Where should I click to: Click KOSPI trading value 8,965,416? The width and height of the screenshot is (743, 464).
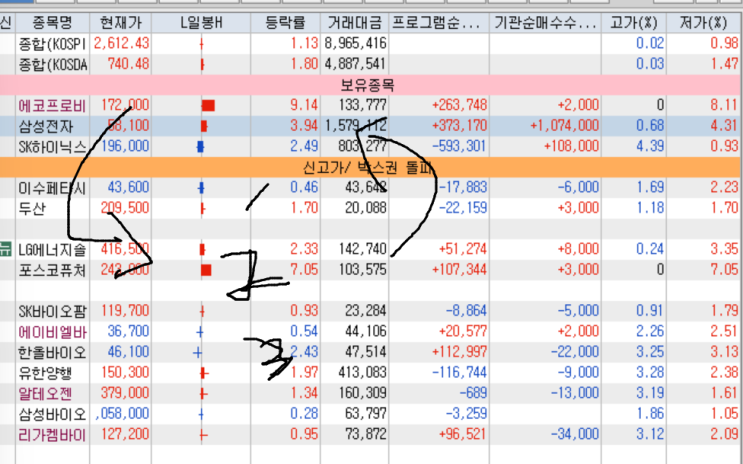click(x=355, y=44)
